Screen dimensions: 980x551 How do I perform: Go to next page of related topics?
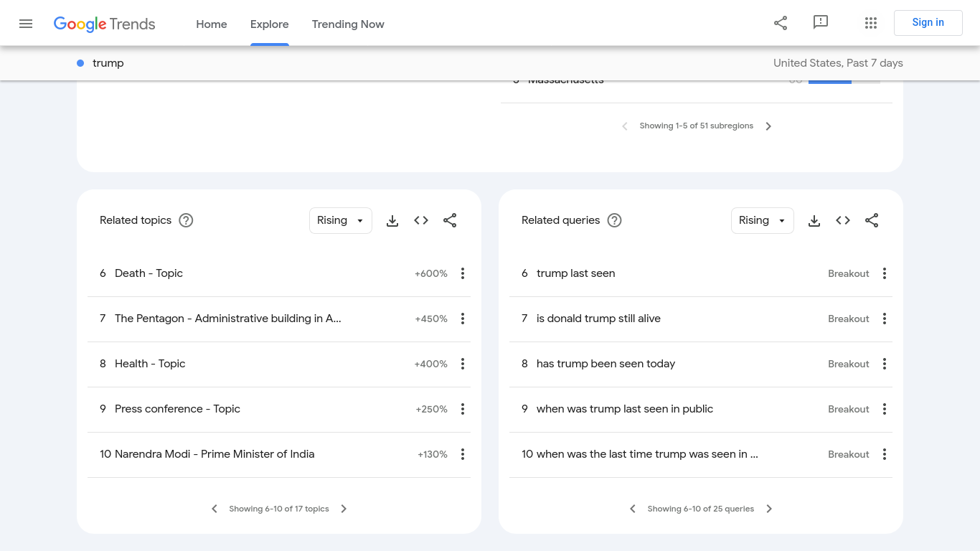click(x=344, y=509)
